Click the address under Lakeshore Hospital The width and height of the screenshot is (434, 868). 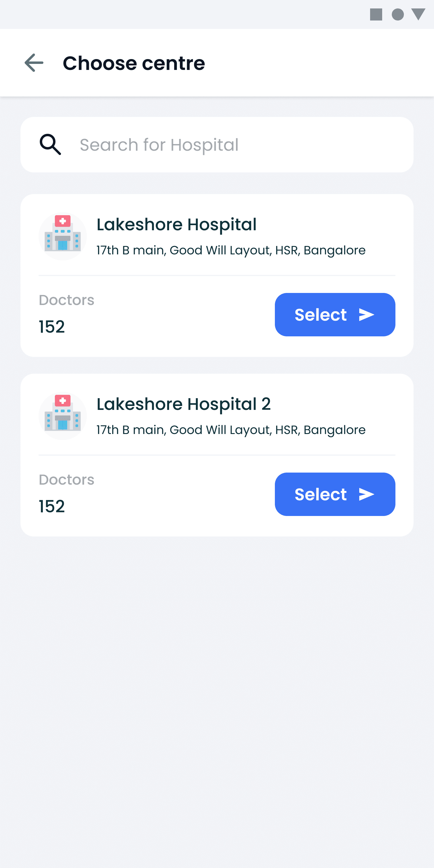[x=231, y=250]
